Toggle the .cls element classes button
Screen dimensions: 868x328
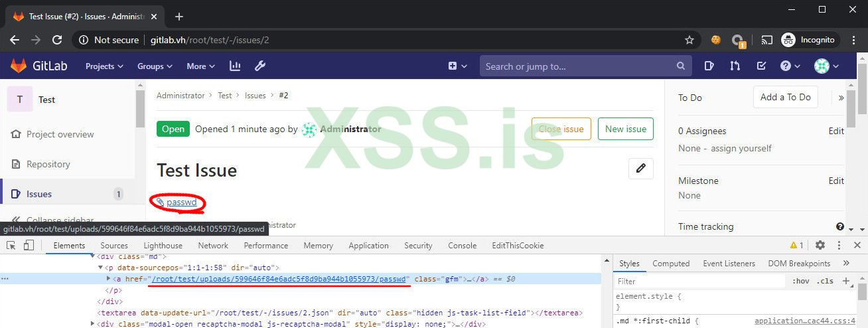[825, 281]
